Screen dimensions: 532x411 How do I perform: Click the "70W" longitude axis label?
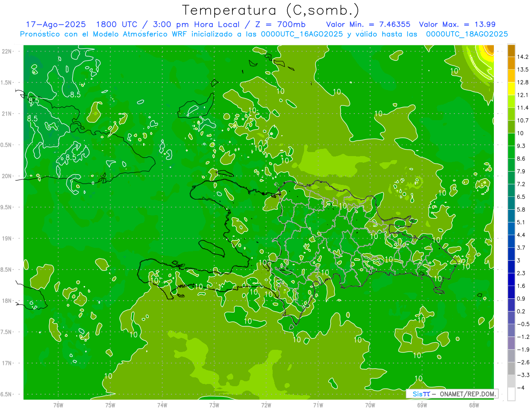370,405
